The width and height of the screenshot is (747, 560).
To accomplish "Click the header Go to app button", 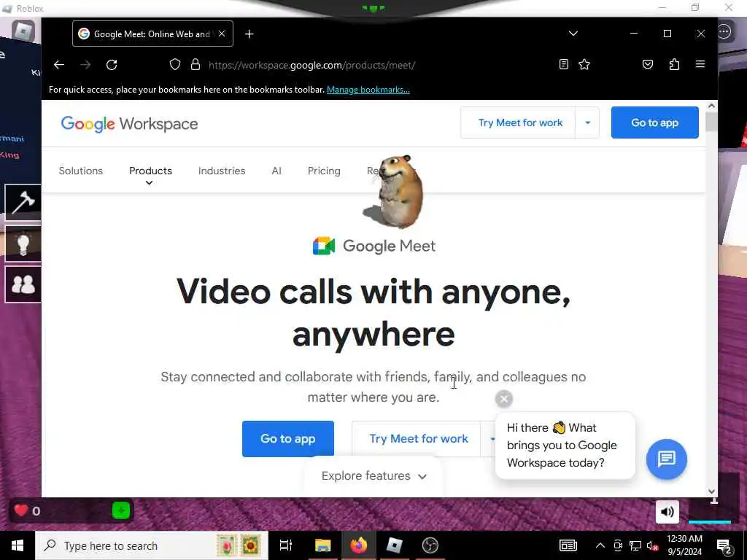I will click(x=654, y=122).
